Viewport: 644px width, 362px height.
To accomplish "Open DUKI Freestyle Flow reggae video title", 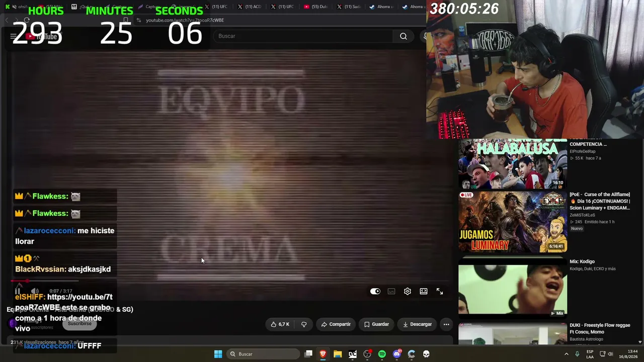I will click(600, 328).
